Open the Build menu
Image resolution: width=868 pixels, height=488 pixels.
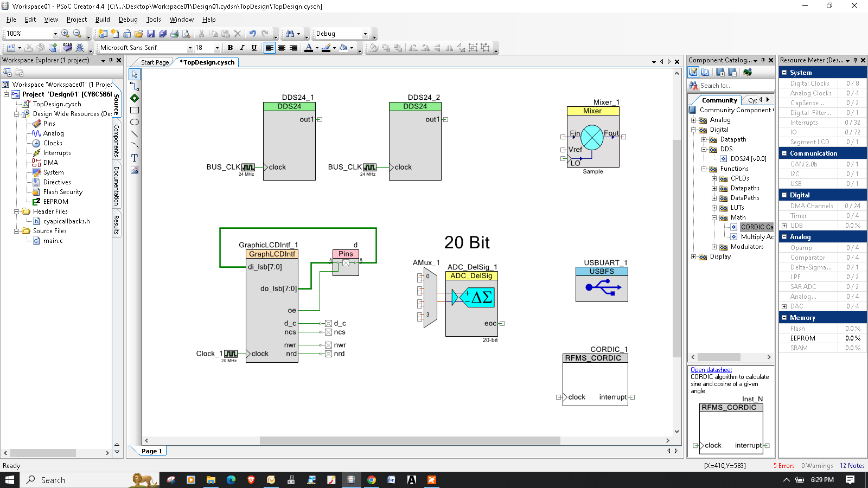tap(103, 20)
